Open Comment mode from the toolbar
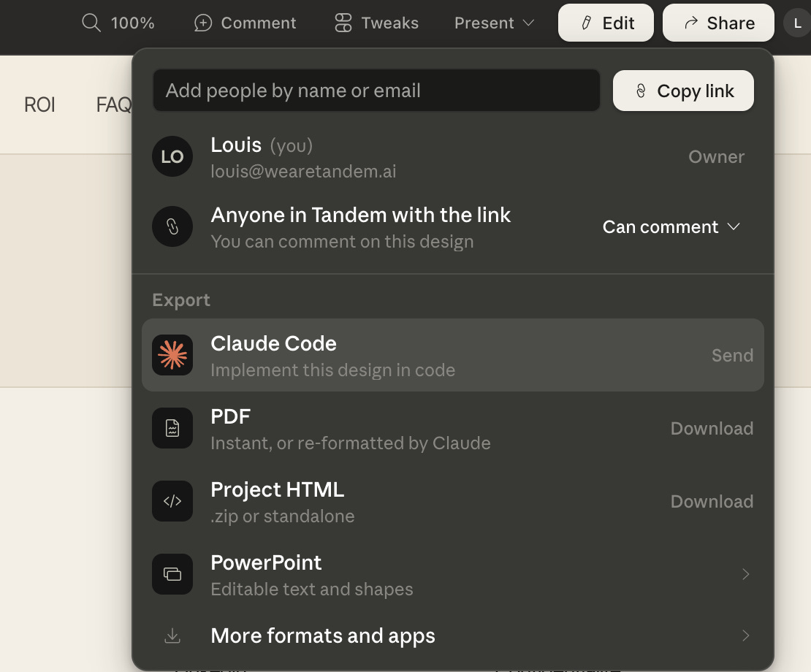 pos(245,23)
